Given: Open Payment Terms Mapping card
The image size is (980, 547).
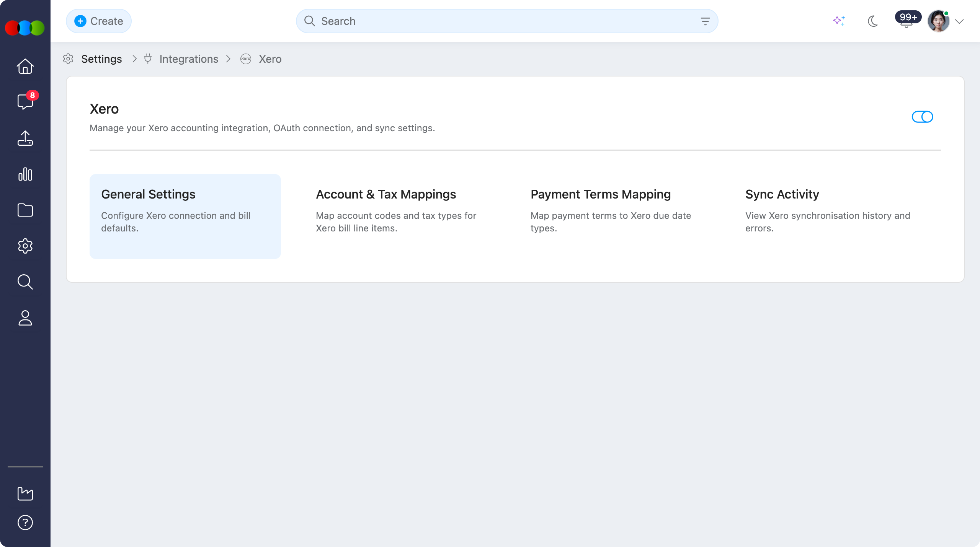Looking at the screenshot, I should 615,217.
